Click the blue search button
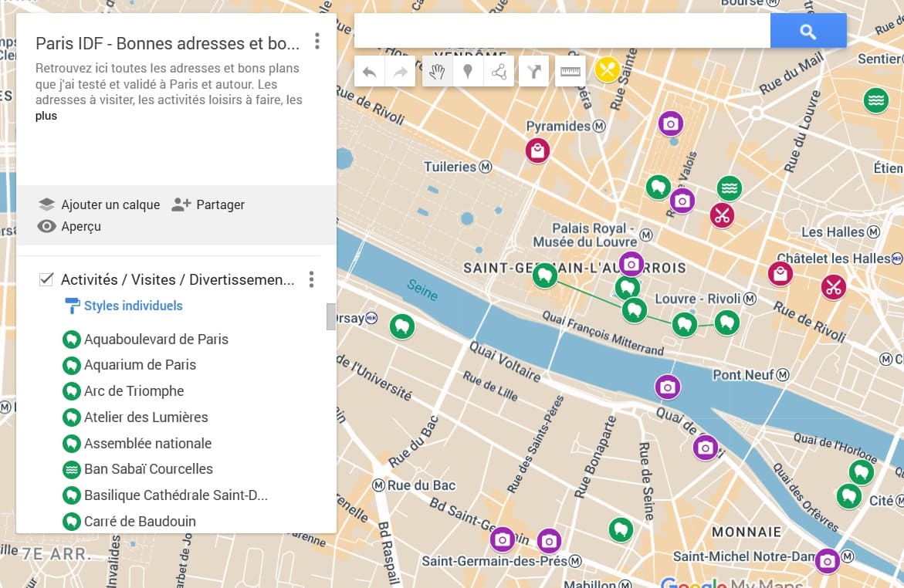 (x=808, y=31)
